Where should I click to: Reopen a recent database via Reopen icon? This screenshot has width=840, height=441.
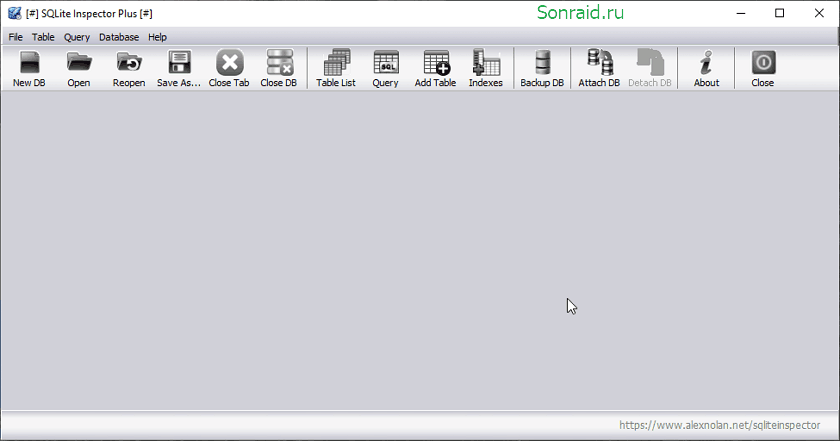tap(129, 68)
